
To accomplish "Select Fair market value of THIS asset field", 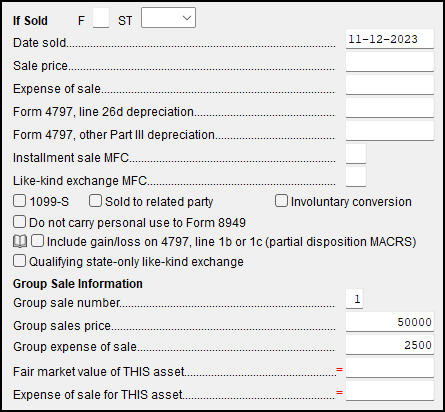I will point(390,368).
